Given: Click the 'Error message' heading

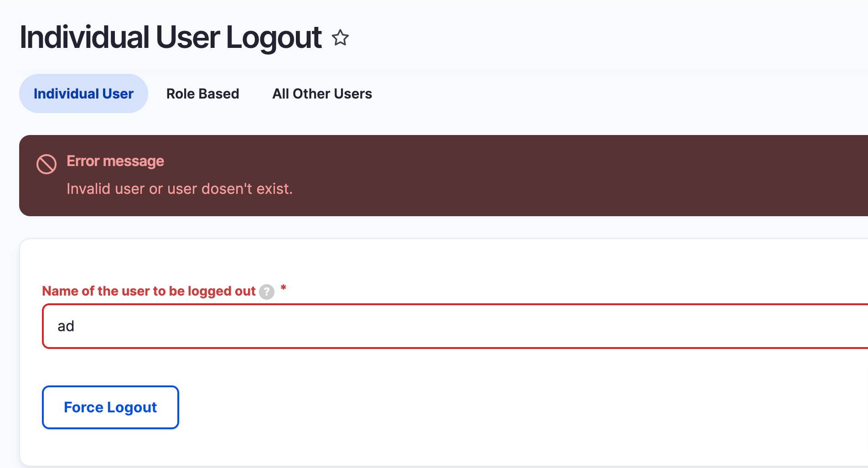Looking at the screenshot, I should (x=115, y=161).
